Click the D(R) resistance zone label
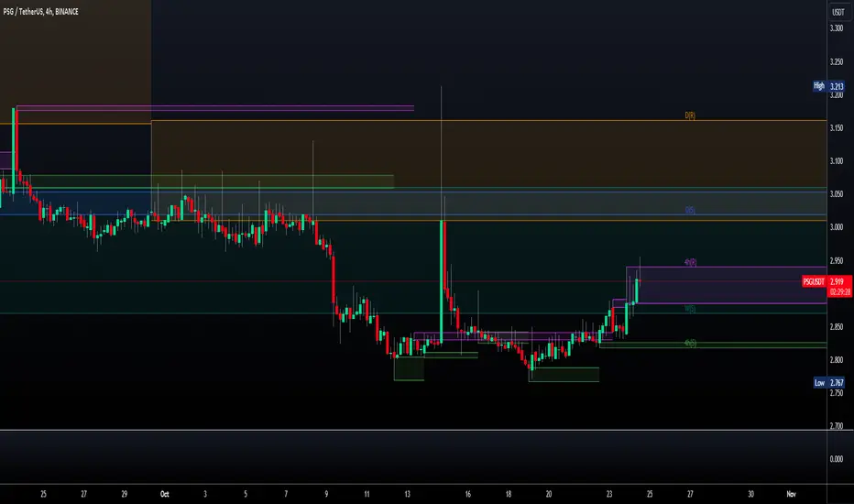This screenshot has height=504, width=854. (689, 115)
